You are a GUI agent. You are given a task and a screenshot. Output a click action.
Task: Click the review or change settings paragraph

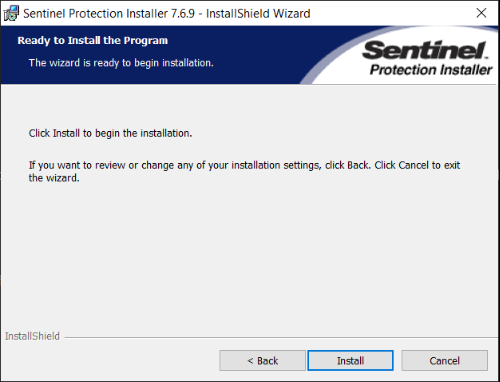(244, 171)
